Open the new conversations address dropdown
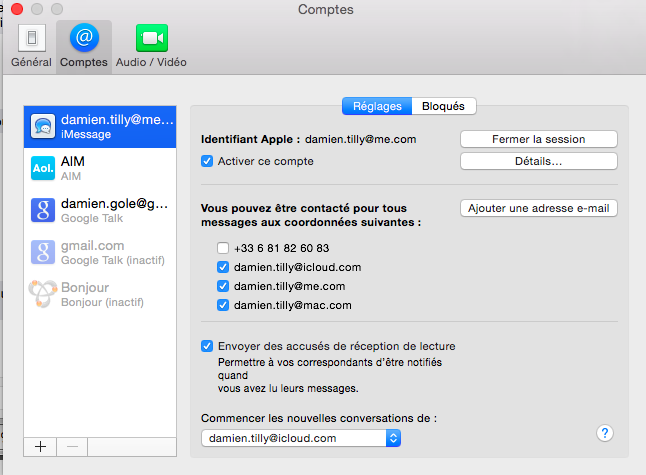 (301, 438)
